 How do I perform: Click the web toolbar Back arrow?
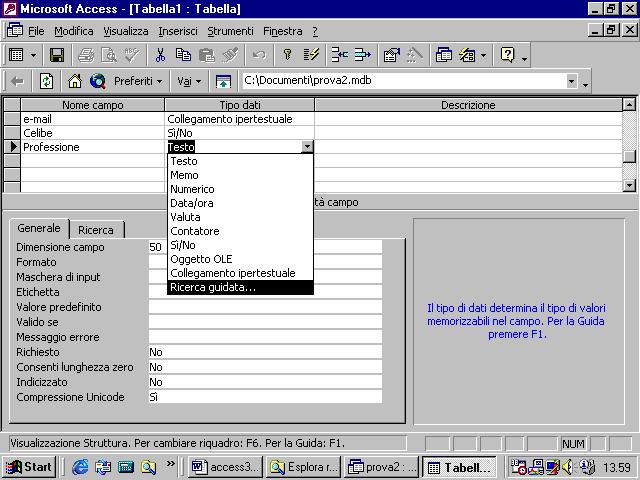[x=17, y=82]
